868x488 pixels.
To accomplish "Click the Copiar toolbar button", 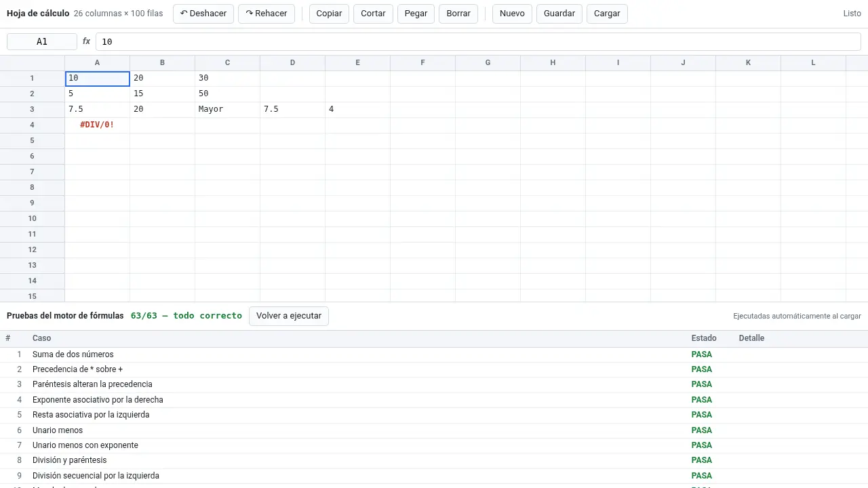I will point(330,14).
